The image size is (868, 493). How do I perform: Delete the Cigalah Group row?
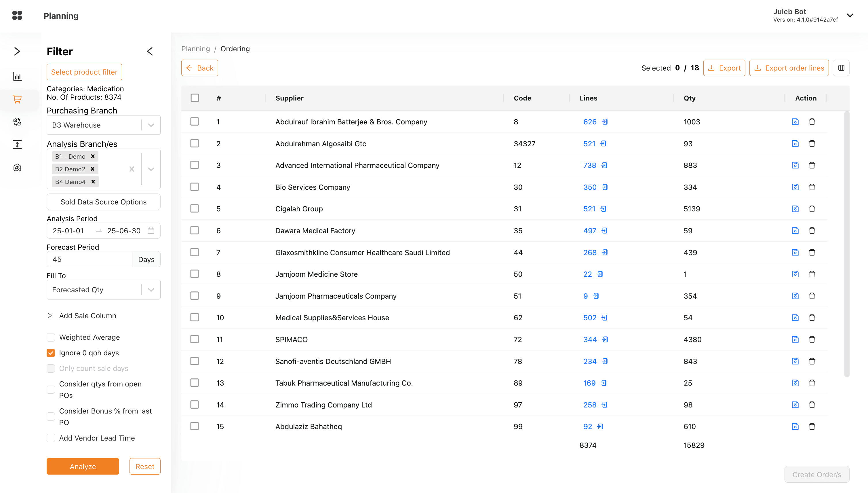tap(812, 208)
